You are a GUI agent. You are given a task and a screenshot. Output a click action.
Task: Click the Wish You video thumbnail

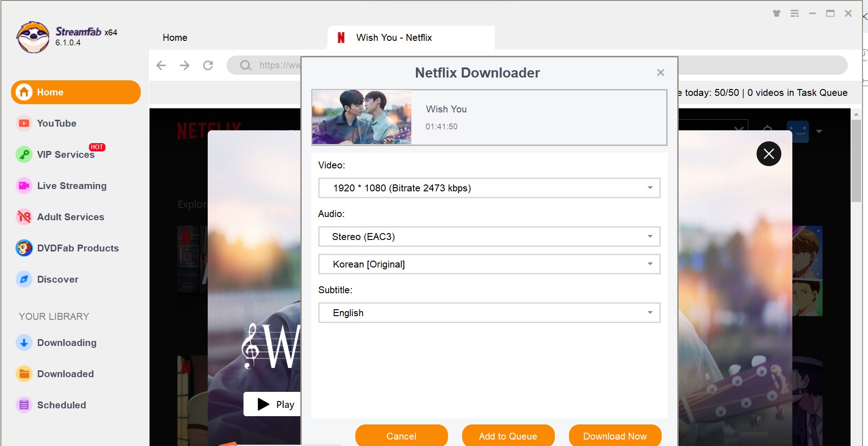[362, 117]
